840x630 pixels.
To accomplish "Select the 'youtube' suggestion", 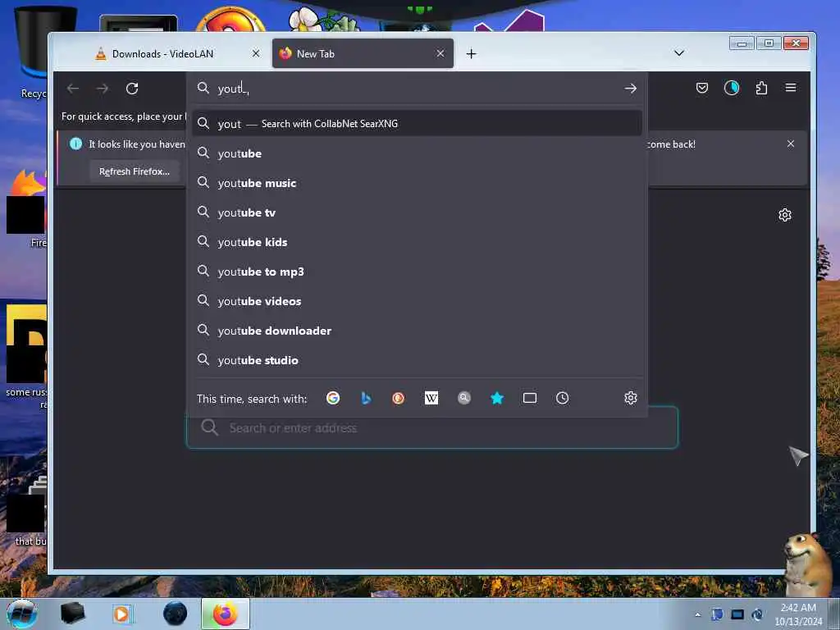I will pyautogui.click(x=417, y=153).
